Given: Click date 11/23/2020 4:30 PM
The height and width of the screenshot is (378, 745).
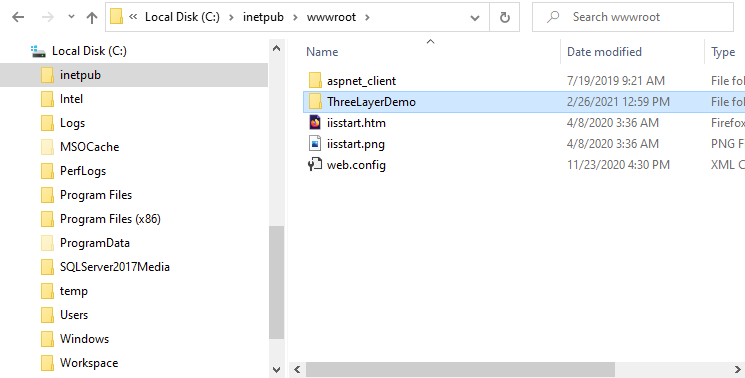Looking at the screenshot, I should pyautogui.click(x=619, y=165).
